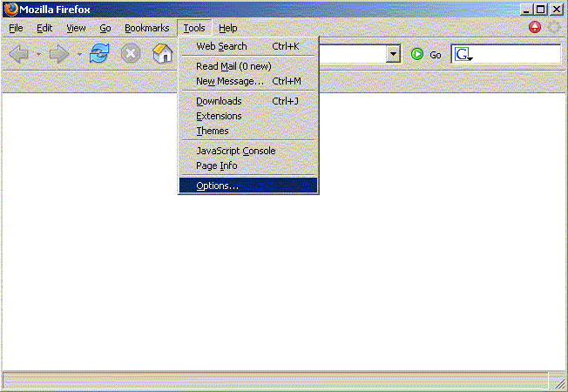568x392 pixels.
Task: Click the red update notification icon
Action: click(535, 28)
